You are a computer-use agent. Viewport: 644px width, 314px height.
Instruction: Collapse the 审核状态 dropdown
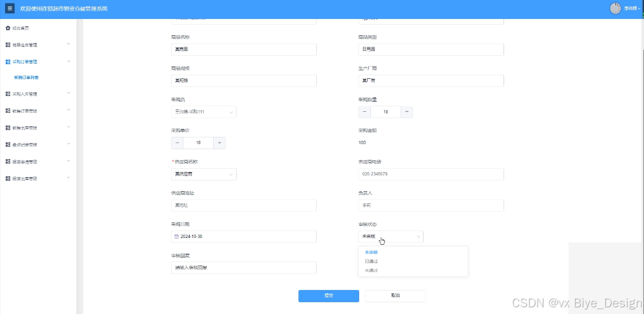click(x=391, y=237)
